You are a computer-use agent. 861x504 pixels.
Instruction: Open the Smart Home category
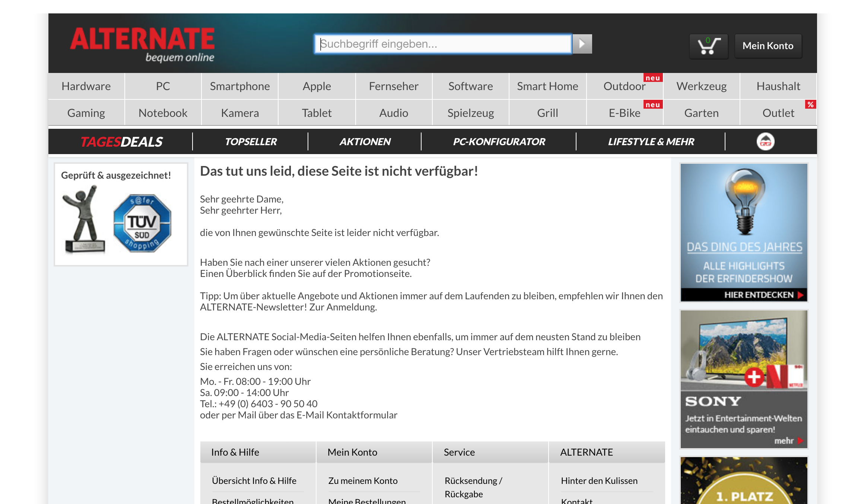click(547, 86)
